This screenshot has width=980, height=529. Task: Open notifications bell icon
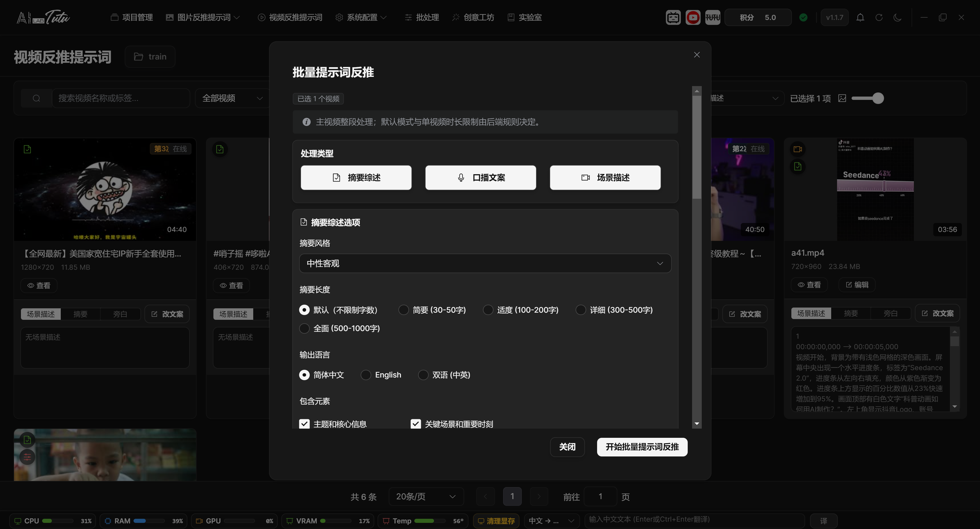click(860, 18)
